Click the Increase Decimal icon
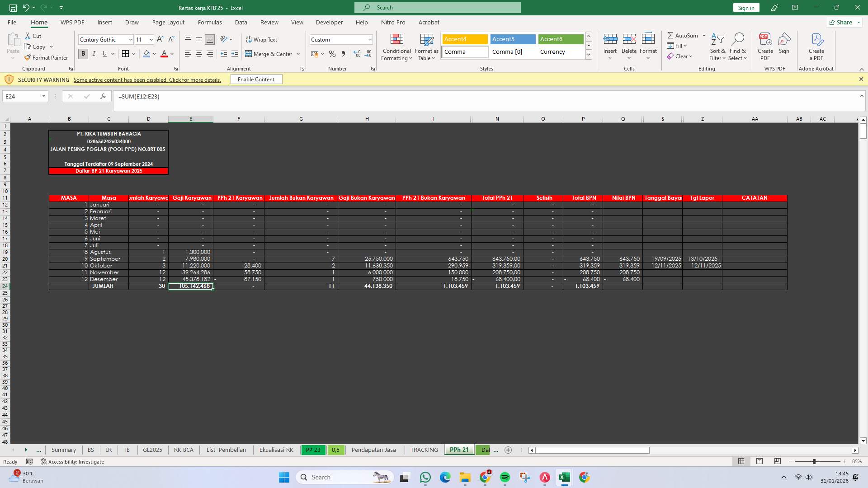Viewport: 868px width, 488px height. point(357,54)
